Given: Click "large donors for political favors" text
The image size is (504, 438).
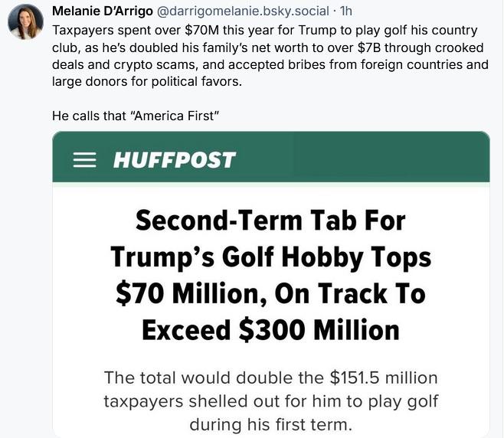Looking at the screenshot, I should [146, 80].
